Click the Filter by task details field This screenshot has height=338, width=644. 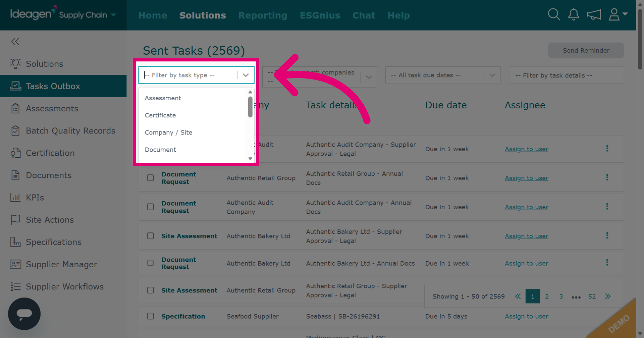[566, 75]
